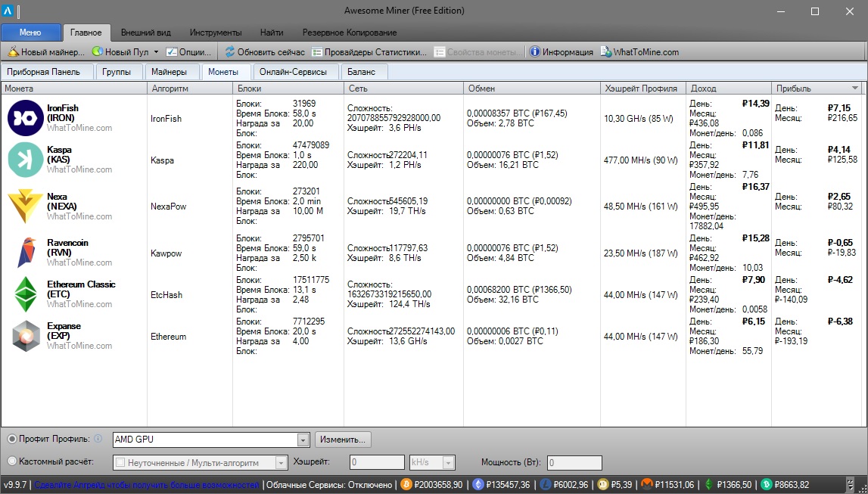
Task: Open the Внешний вид ribbon tab
Action: tap(145, 32)
